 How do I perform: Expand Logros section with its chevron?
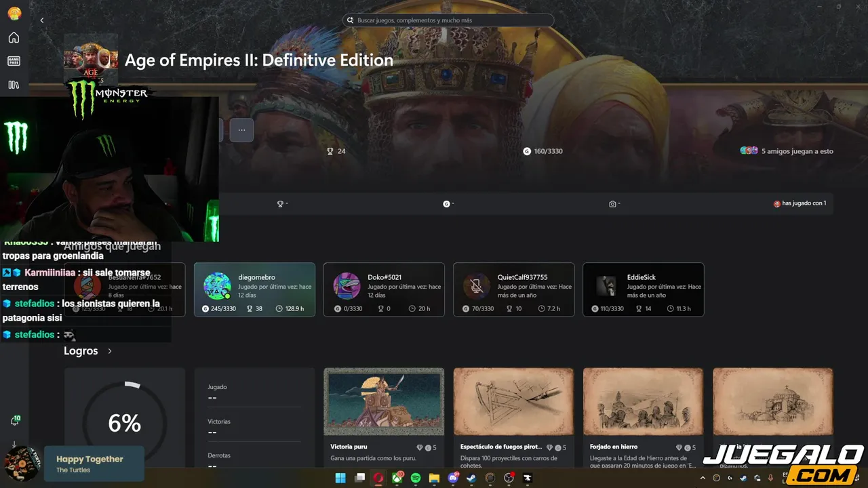110,351
